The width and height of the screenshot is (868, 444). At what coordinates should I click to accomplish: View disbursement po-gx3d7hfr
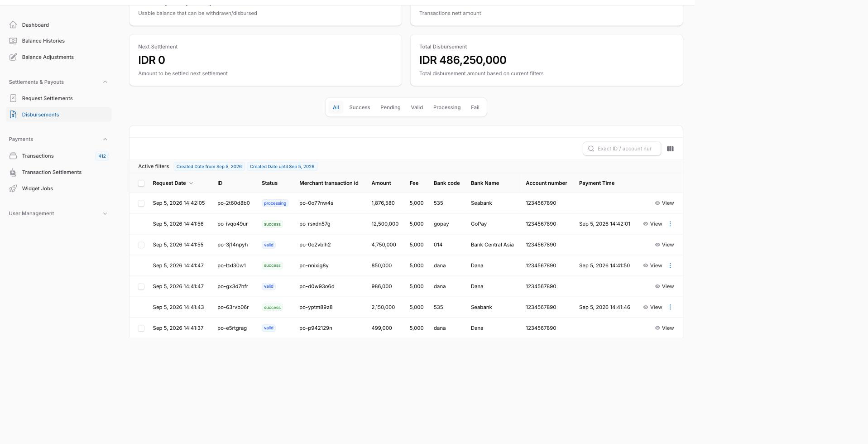[x=664, y=286]
